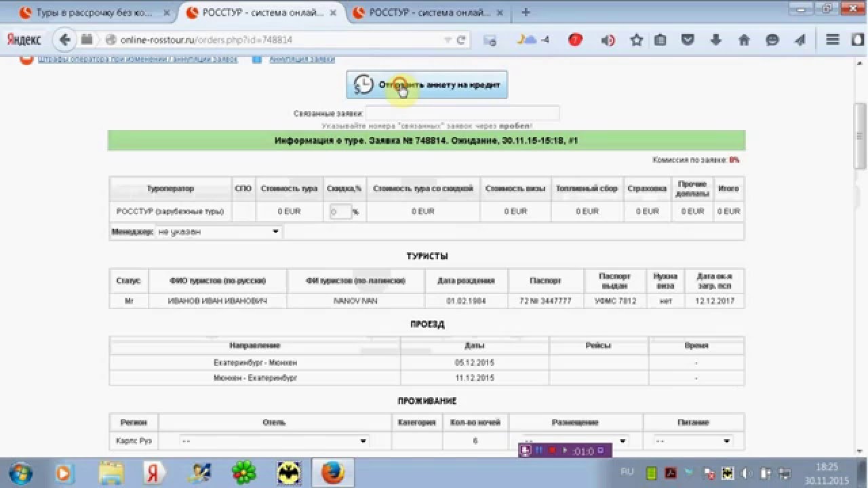This screenshot has width=868, height=488.
Task: Expand the Питание dropdown
Action: (693, 441)
